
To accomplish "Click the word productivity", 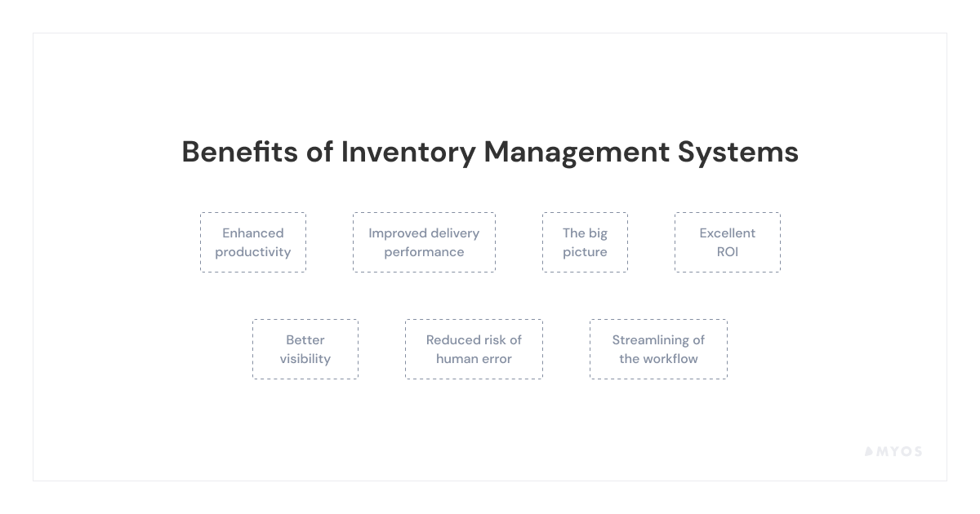I will tap(253, 252).
